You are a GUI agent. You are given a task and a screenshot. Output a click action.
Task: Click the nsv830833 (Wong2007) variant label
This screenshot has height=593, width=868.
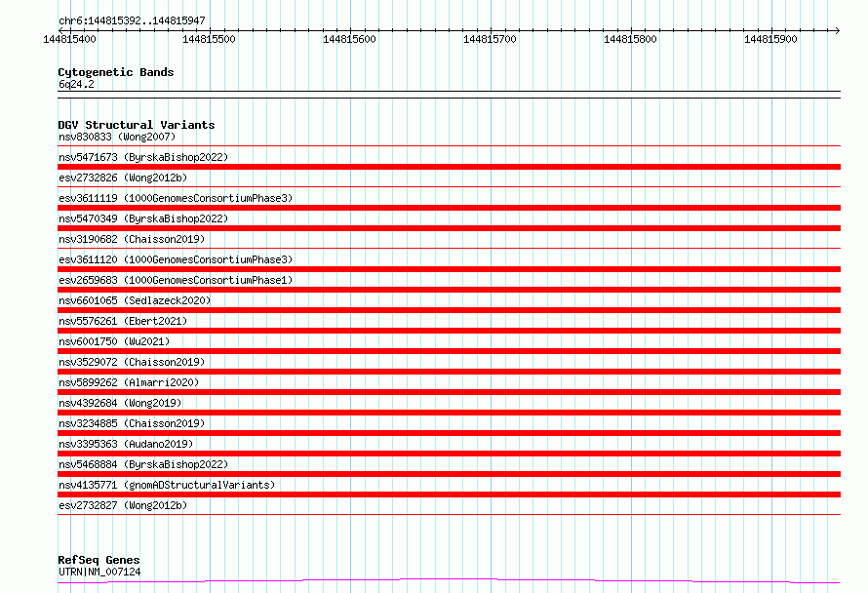coord(117,137)
